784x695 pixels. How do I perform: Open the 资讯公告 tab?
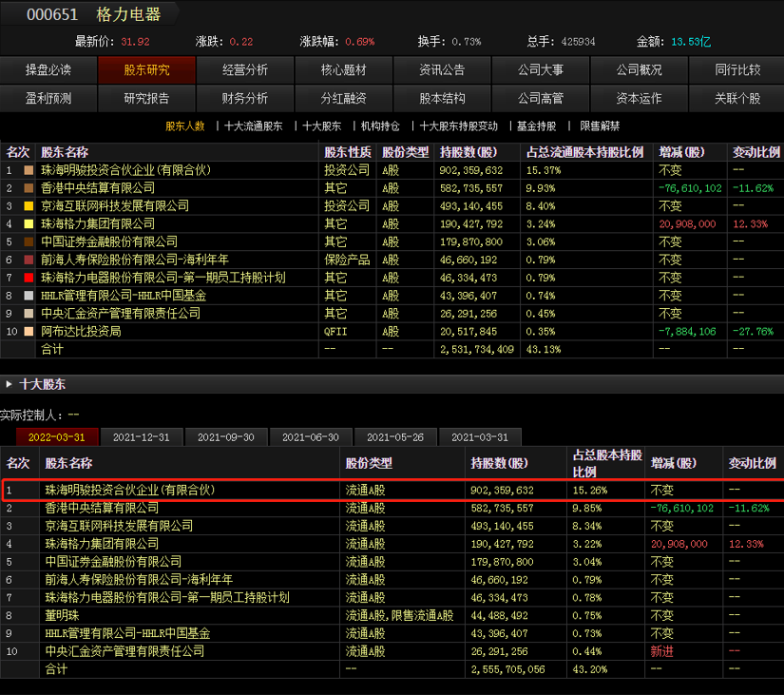tap(442, 69)
